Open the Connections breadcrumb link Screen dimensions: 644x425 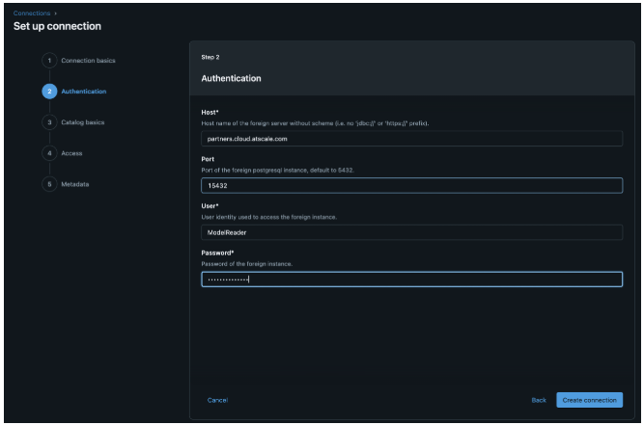coord(32,13)
